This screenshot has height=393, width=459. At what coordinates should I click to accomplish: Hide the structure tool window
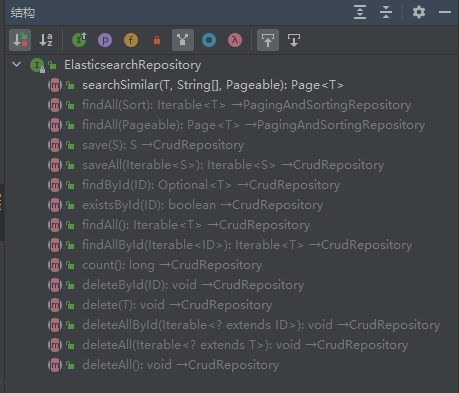tap(445, 12)
